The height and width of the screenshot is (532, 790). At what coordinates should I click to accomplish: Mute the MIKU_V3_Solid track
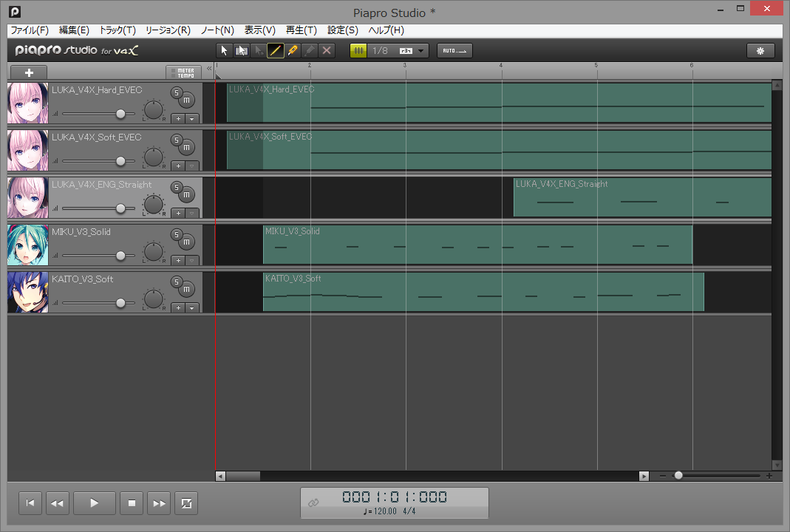coord(186,242)
